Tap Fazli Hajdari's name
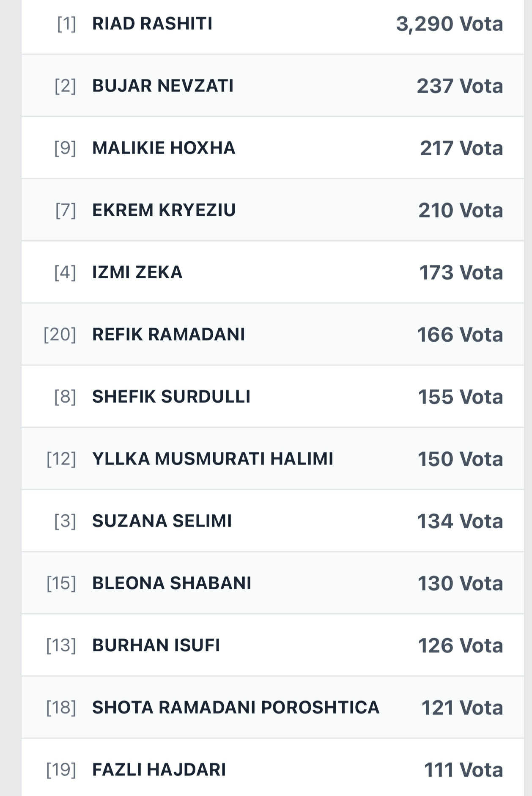This screenshot has width=532, height=796. pyautogui.click(x=159, y=770)
